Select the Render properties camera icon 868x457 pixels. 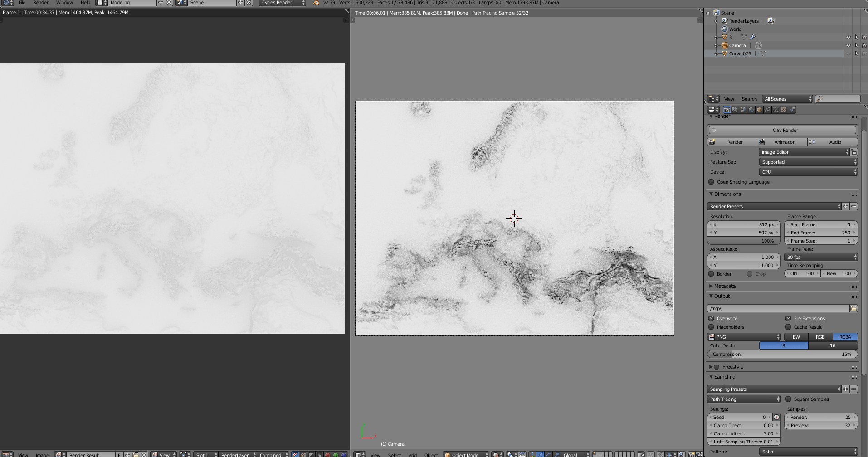point(727,110)
